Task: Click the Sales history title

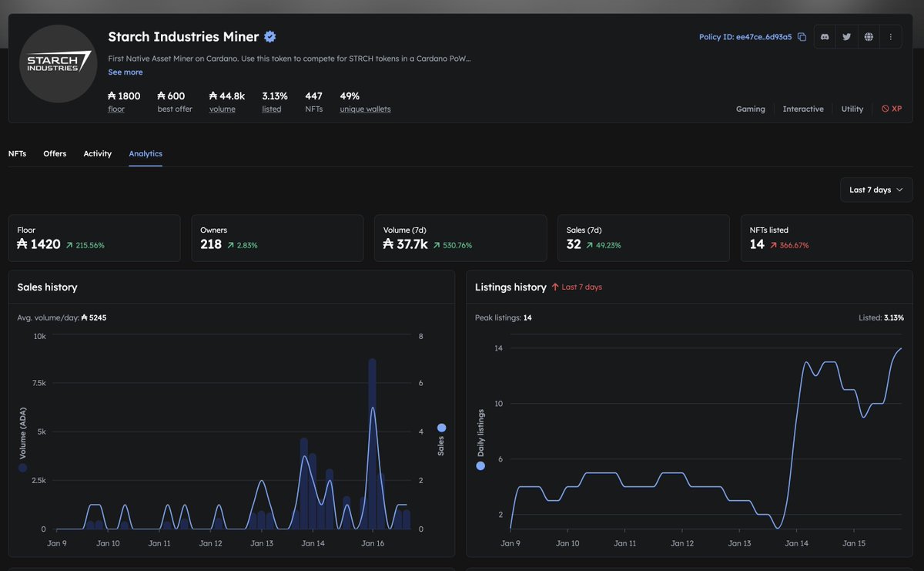Action: click(48, 287)
